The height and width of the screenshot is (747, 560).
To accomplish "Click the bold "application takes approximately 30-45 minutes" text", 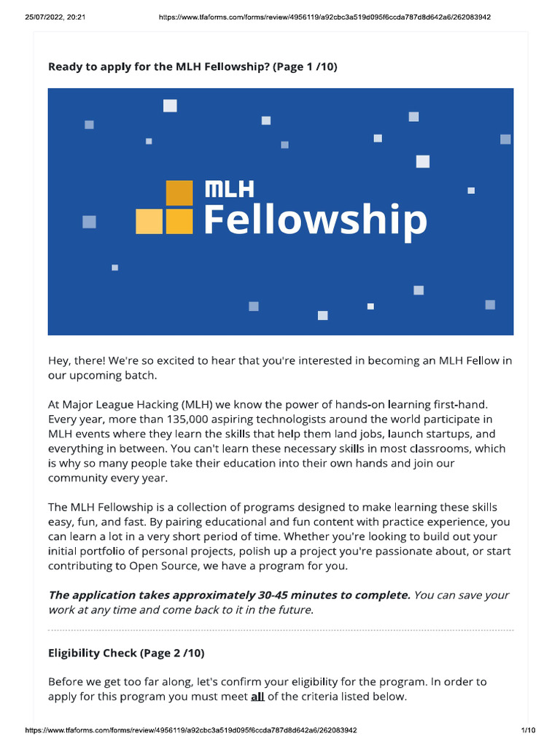I will tap(241, 595).
